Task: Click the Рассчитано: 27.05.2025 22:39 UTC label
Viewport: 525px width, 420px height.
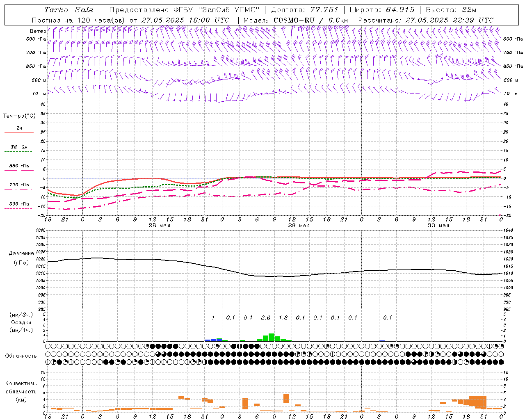Action: 426,20
